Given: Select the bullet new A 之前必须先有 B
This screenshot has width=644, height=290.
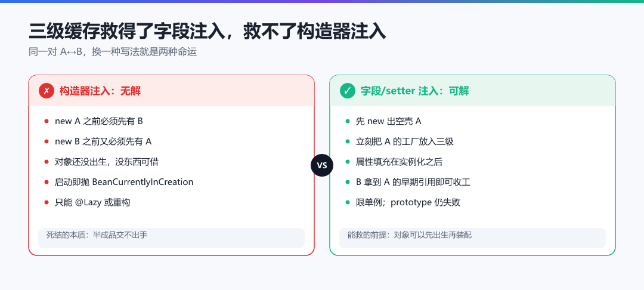Looking at the screenshot, I should (x=99, y=121).
